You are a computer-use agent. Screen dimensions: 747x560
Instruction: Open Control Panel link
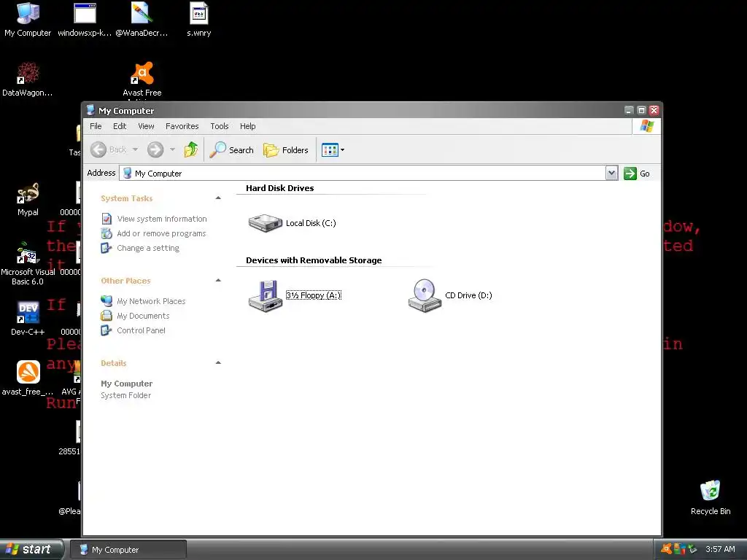(x=141, y=330)
